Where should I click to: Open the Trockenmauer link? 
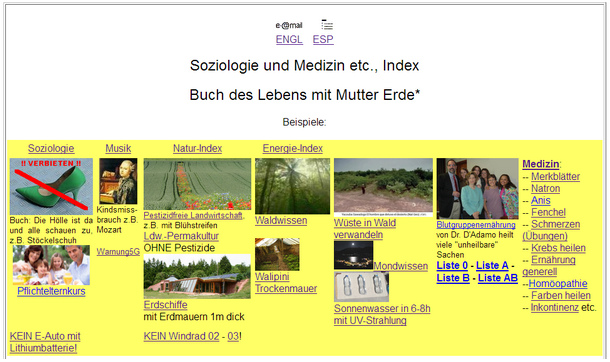point(286,289)
